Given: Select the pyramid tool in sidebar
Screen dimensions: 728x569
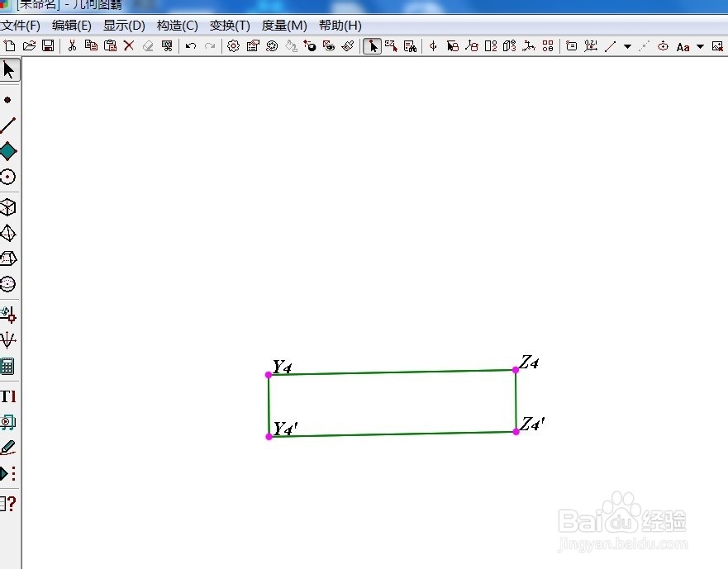Looking at the screenshot, I should (8, 233).
